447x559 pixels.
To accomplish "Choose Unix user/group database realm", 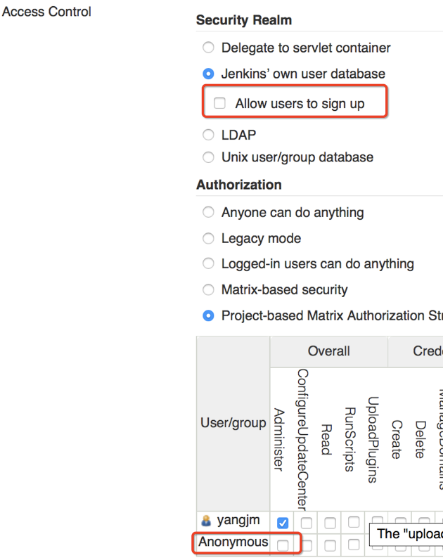I will pos(208,157).
